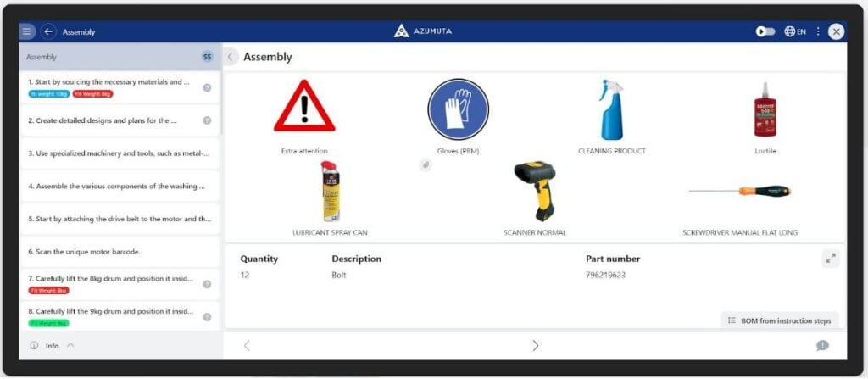Click the back arrow beside Assembly title
Image resolution: width=868 pixels, height=379 pixels.
[x=48, y=31]
